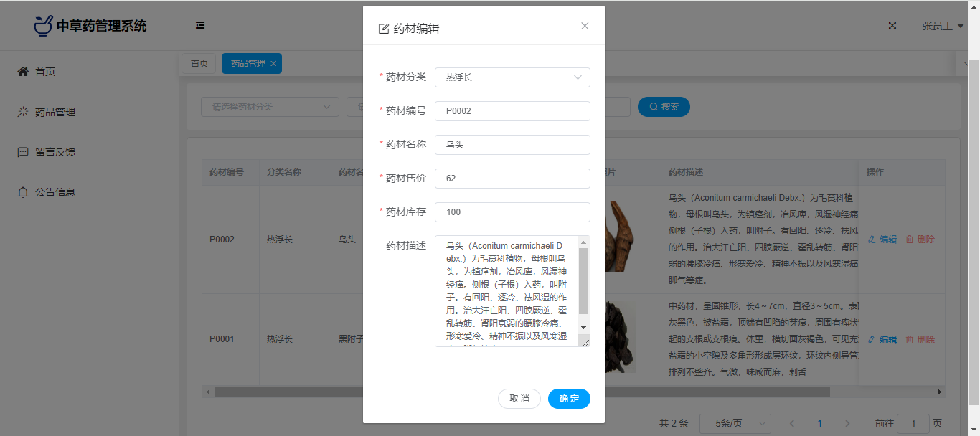Viewport: 980px width, 436px height.
Task: Open 药品管理 in the sidebar menu
Action: (89, 112)
